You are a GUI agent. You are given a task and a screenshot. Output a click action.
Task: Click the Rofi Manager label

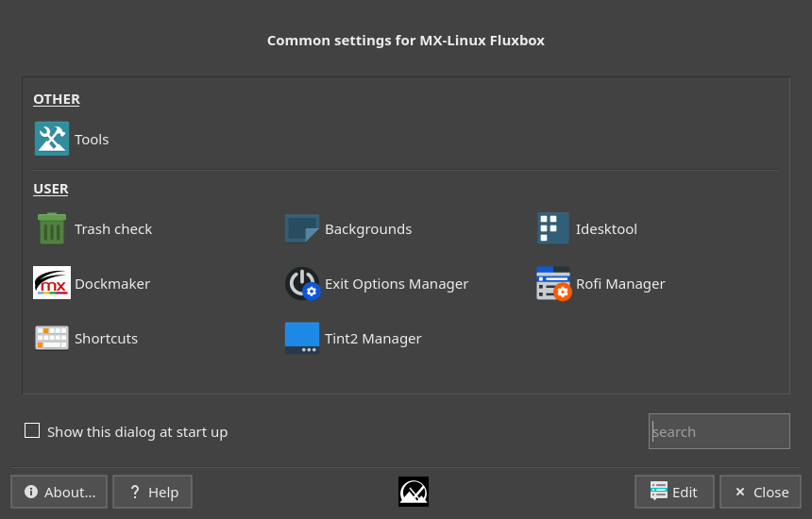(x=620, y=283)
